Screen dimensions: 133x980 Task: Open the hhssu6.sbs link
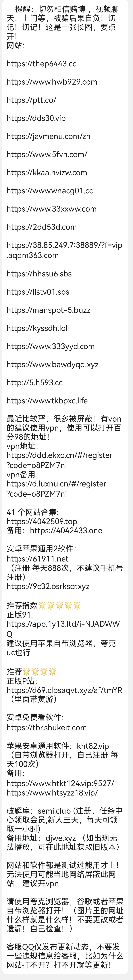click(x=39, y=274)
